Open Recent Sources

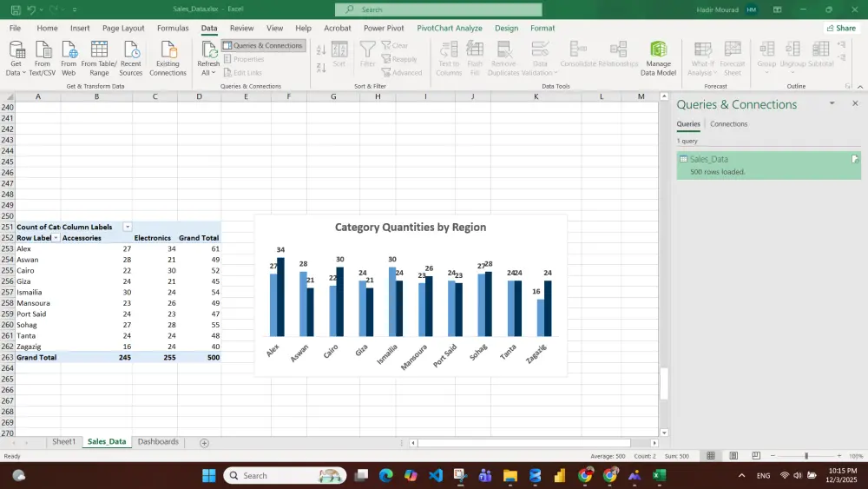point(131,58)
